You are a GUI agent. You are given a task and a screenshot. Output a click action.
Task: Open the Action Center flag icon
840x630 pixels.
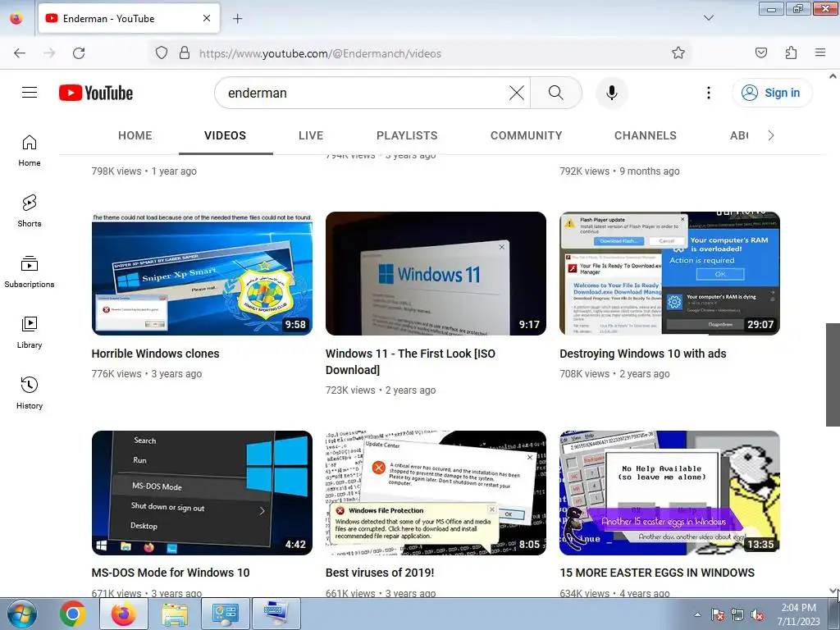click(x=718, y=614)
